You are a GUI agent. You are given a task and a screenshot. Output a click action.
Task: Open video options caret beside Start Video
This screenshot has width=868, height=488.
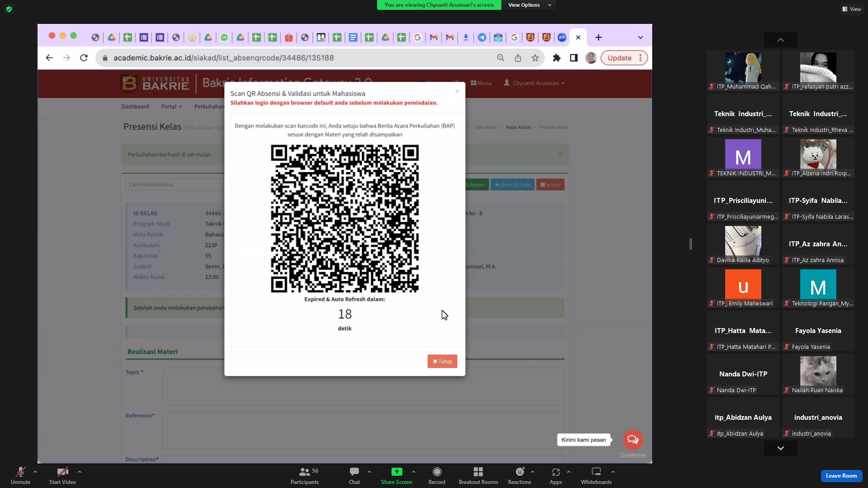pyautogui.click(x=80, y=472)
